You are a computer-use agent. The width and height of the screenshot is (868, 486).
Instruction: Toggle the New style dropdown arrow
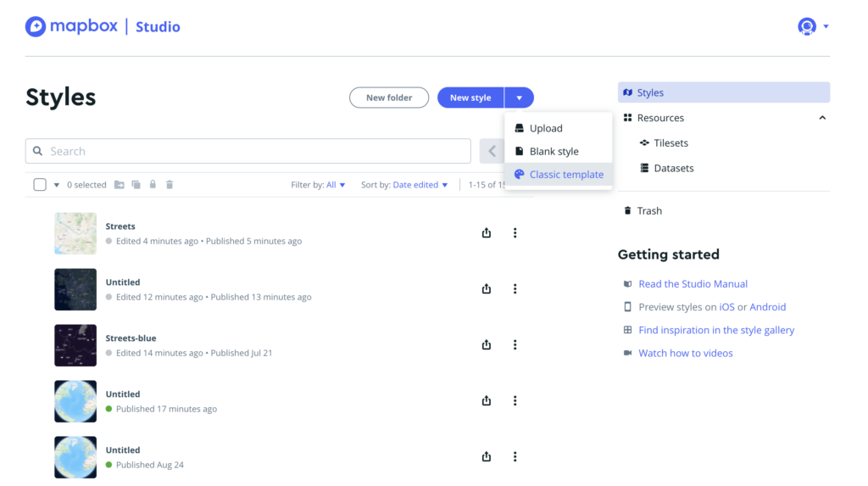click(520, 98)
